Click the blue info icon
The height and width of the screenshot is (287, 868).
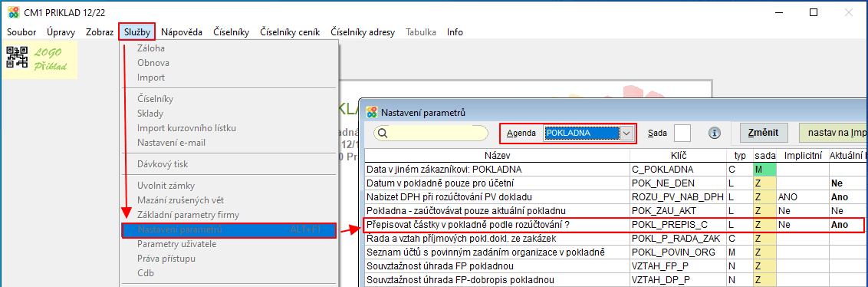(x=714, y=134)
